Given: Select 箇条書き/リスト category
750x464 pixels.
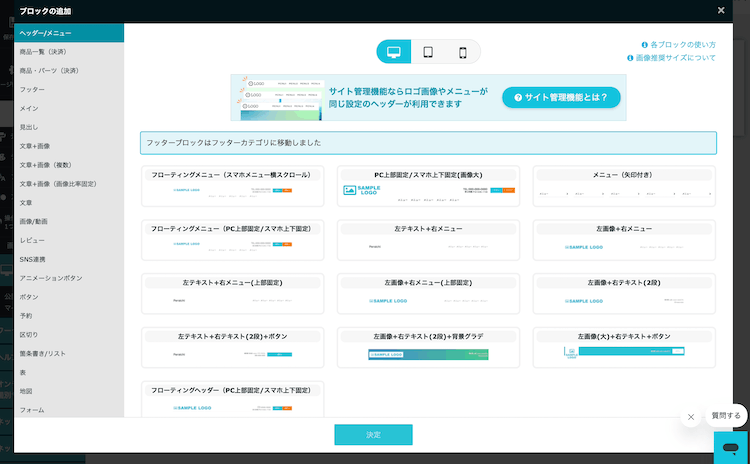Looking at the screenshot, I should pos(69,354).
